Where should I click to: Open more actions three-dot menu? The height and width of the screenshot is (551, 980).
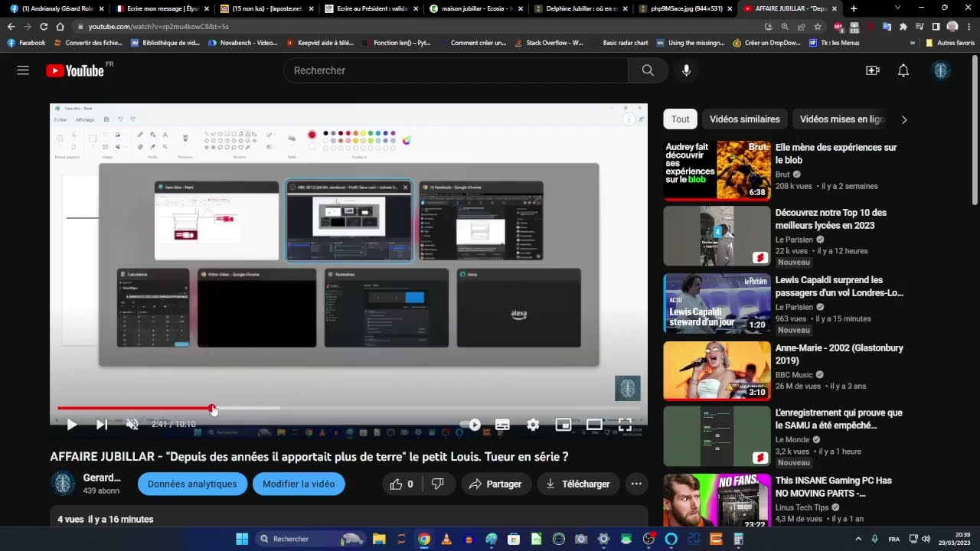coord(636,484)
